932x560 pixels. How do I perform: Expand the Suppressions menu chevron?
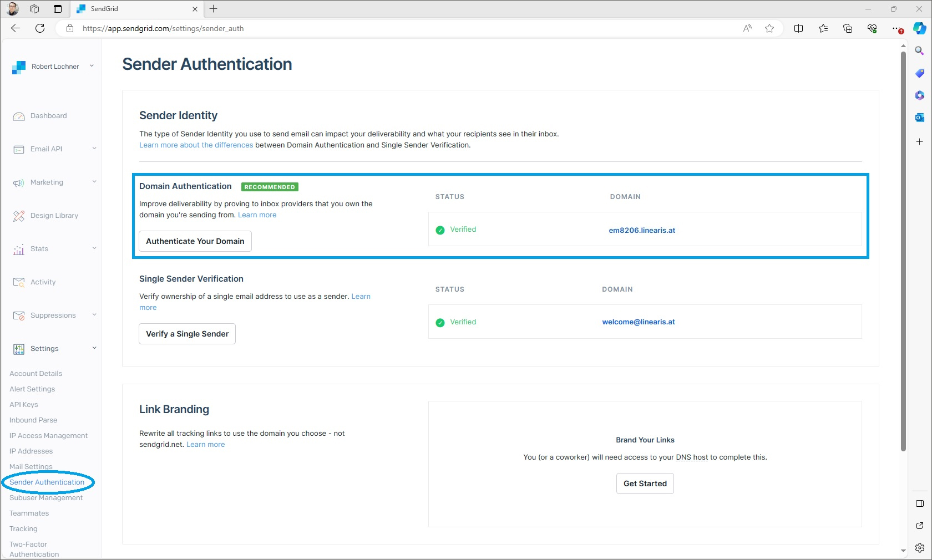[x=94, y=314]
